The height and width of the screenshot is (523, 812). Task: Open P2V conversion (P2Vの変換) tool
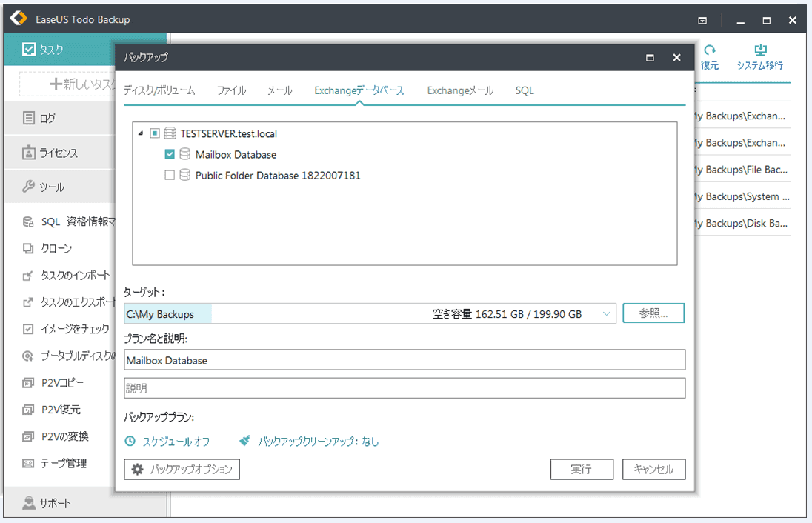click(x=56, y=436)
